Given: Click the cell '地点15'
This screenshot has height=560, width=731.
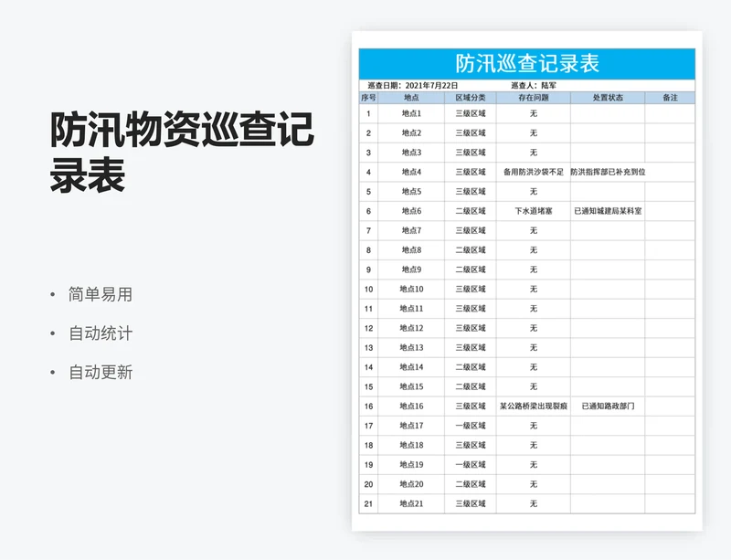Looking at the screenshot, I should pyautogui.click(x=411, y=386).
